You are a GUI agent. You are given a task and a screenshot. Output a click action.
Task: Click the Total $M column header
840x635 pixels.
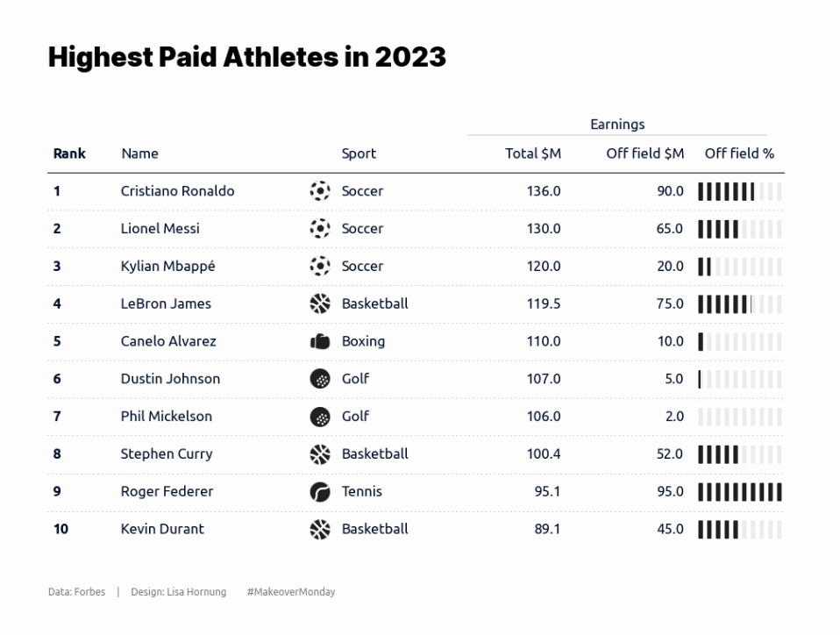(x=532, y=153)
